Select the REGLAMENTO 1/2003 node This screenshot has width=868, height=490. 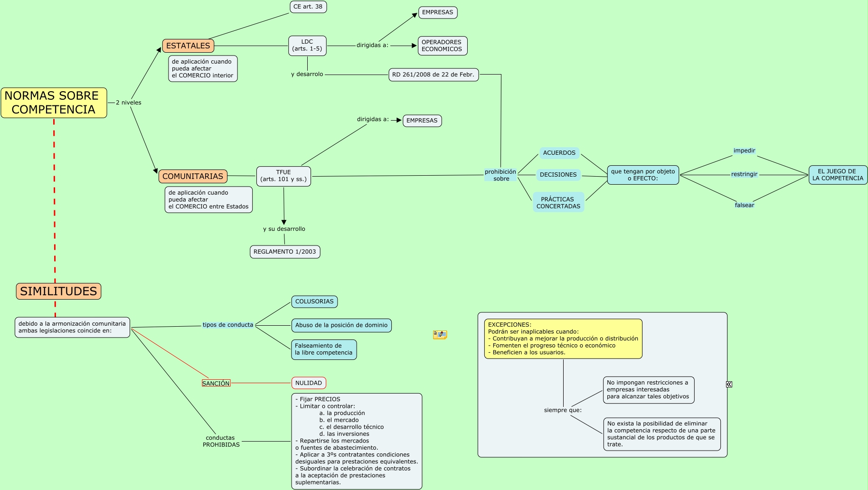tap(285, 252)
